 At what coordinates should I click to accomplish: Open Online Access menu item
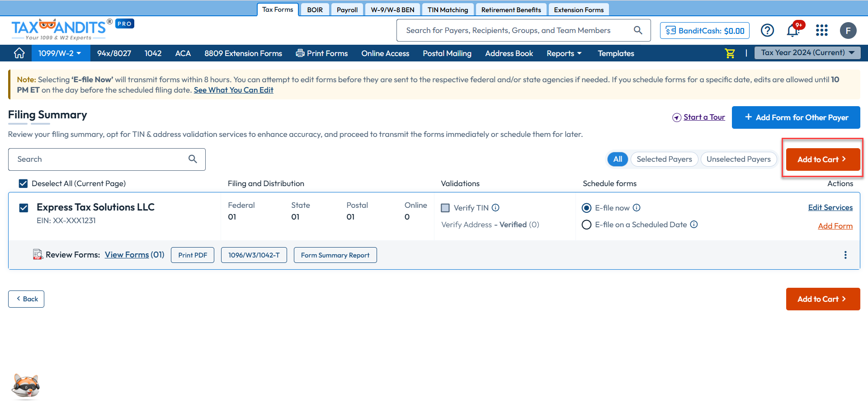(385, 53)
